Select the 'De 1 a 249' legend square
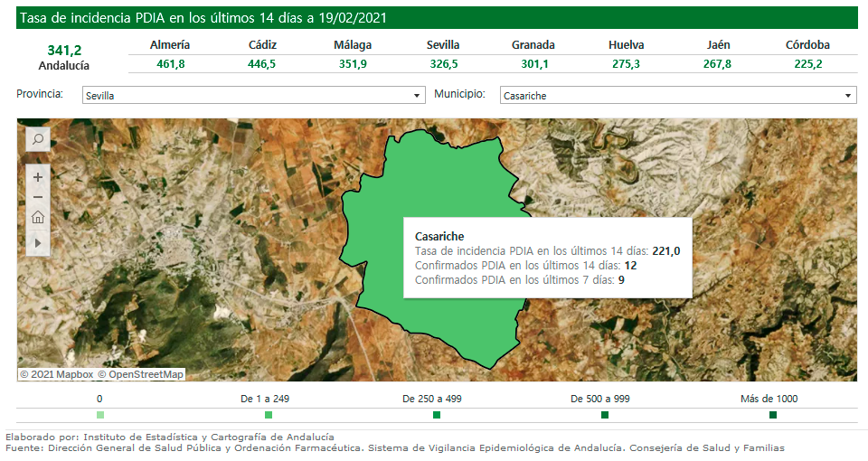Viewport: 868px width, 461px height. pos(269,415)
